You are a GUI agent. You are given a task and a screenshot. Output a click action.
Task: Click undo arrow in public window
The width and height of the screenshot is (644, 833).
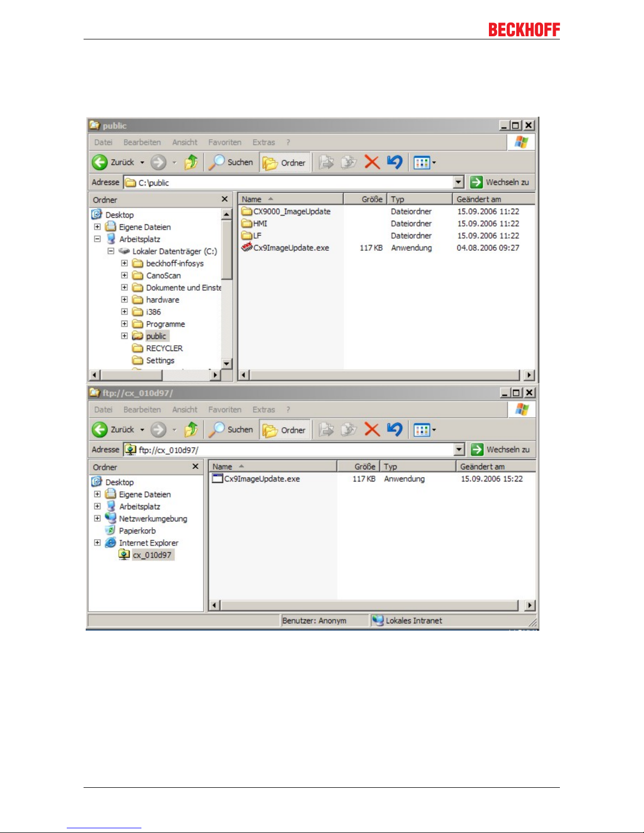click(395, 162)
